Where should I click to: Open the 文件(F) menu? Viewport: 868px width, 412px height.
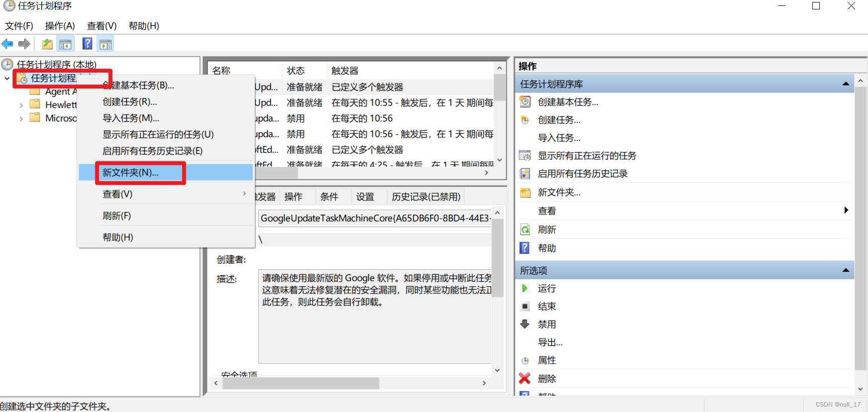point(19,26)
